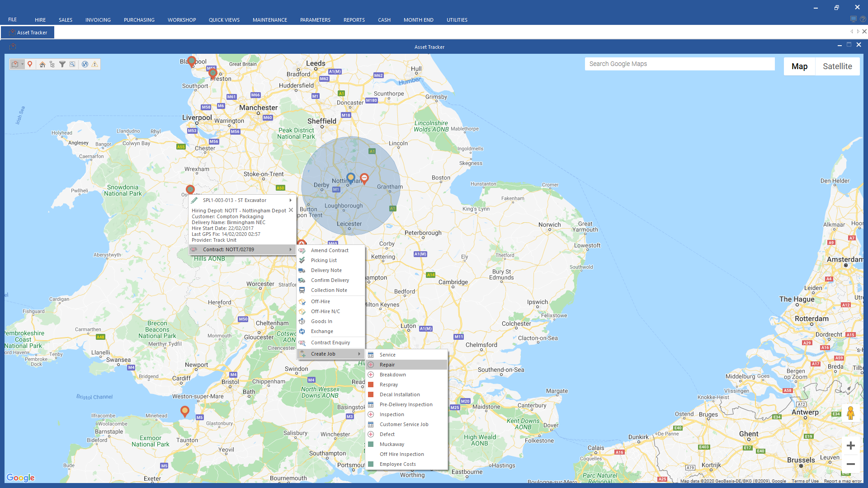Viewport: 868px width, 488px height.
Task: Create a Decal Installation job
Action: 406,394
